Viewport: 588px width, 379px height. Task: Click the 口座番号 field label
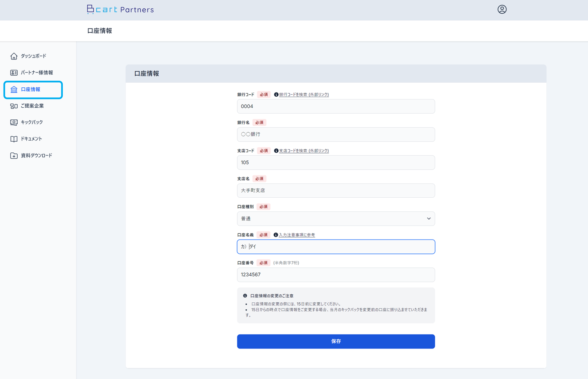[x=245, y=263]
